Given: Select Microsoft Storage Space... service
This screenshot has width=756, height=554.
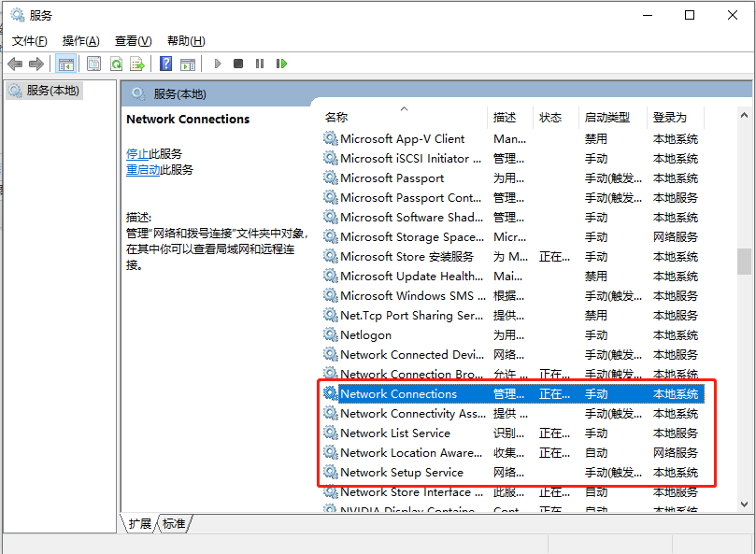Looking at the screenshot, I should click(513, 236).
